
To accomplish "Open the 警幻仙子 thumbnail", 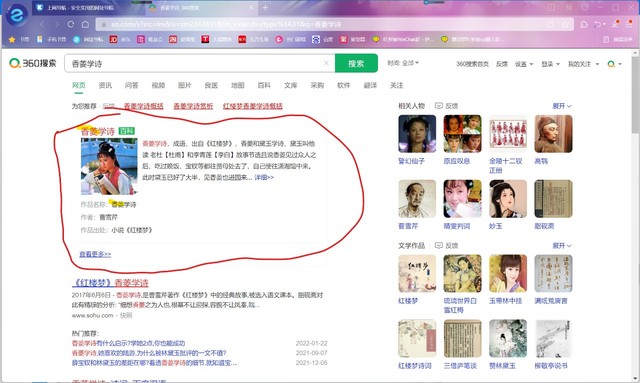I will (417, 134).
